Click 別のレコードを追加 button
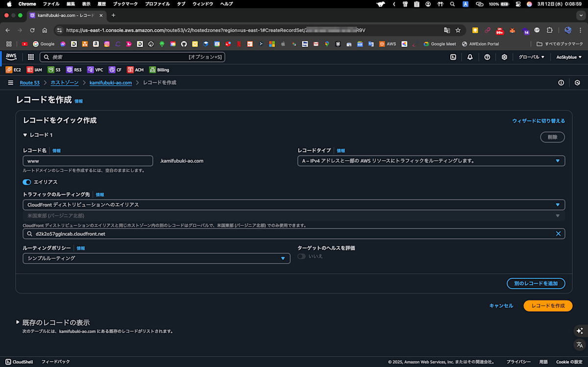 click(536, 284)
